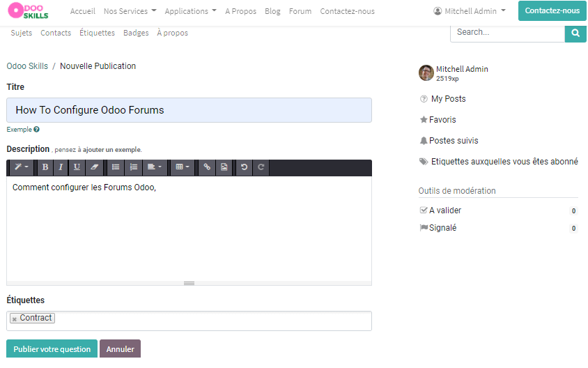Click the Titre input field
This screenshot has height=368, width=588.
pos(189,110)
